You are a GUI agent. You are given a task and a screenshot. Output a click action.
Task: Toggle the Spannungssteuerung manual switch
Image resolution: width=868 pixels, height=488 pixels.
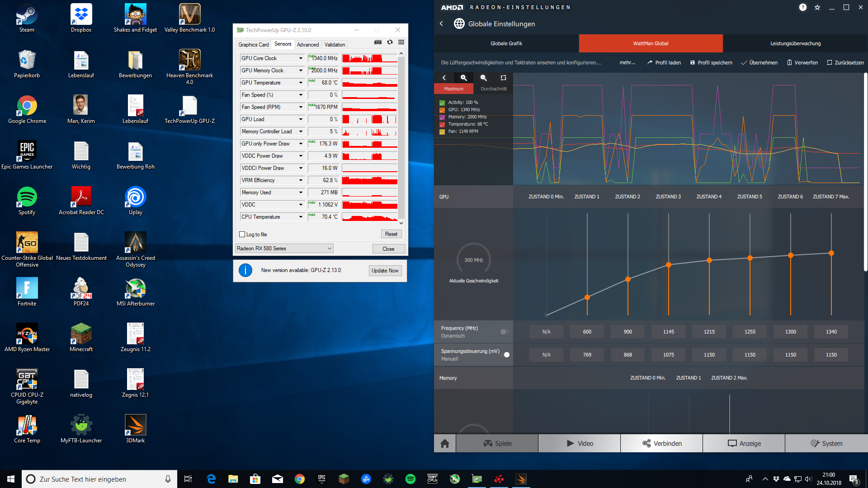(x=505, y=355)
